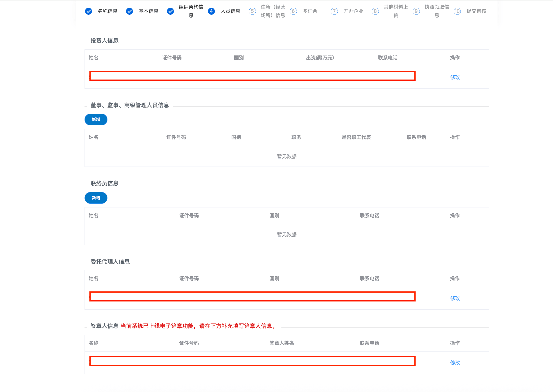
Task: Click the 基本信息 step checkmark icon
Action: (x=129, y=11)
